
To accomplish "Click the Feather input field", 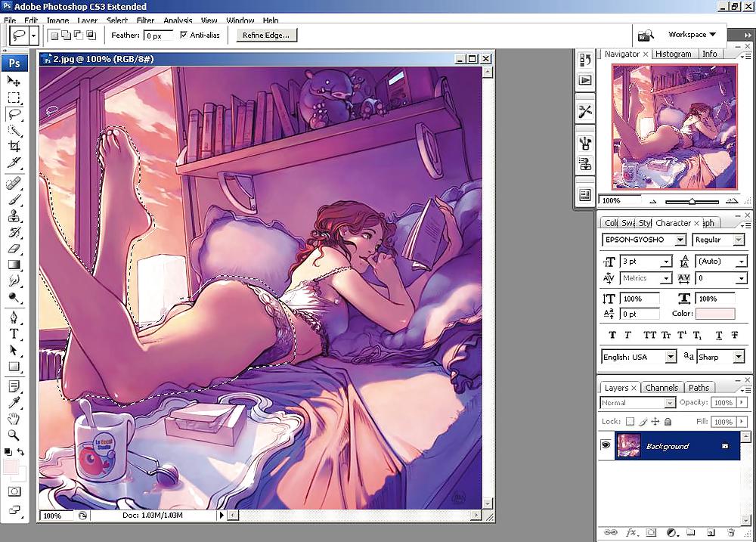I will pos(158,36).
